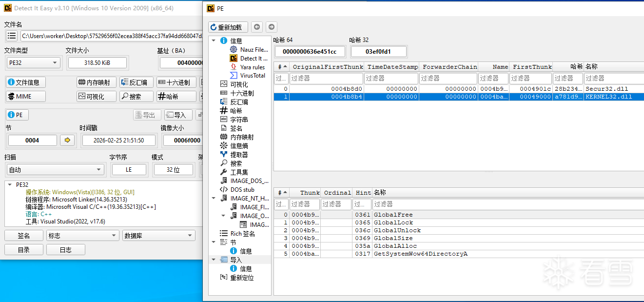
Task: Click the 名称 filter input in function table
Action: 507,204
